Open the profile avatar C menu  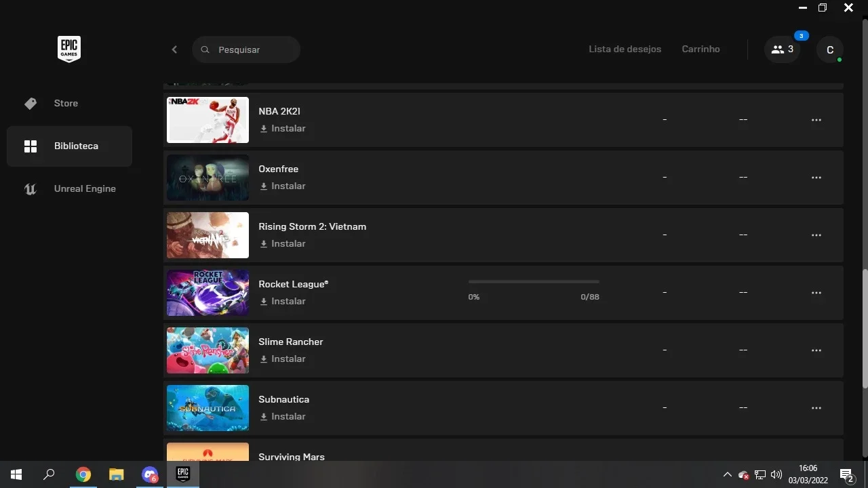(830, 50)
